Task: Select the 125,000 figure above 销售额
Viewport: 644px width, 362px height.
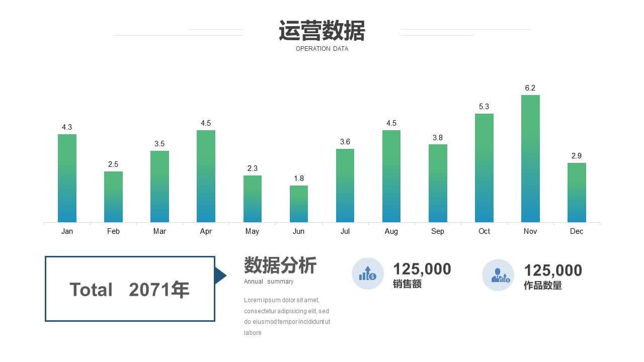Action: 422,269
